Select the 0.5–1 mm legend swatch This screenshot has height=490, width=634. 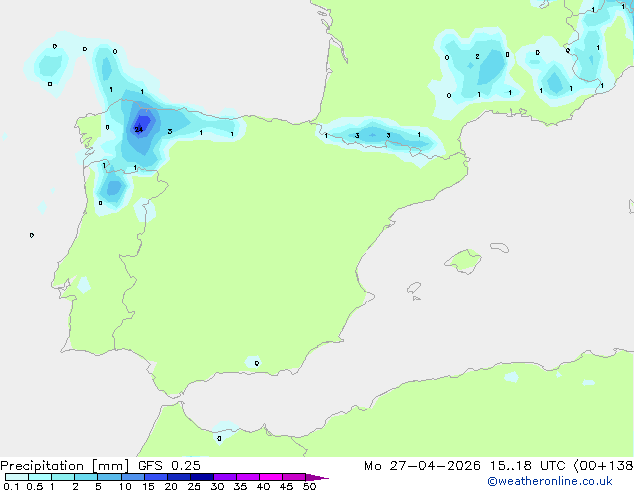[x=40, y=477]
